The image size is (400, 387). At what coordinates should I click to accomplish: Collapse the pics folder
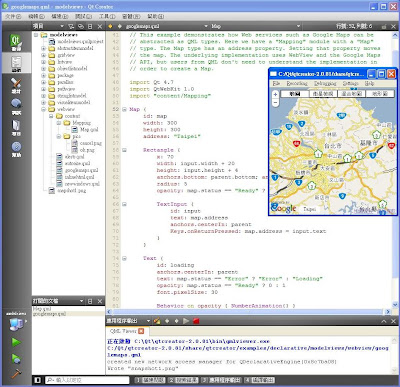[59, 136]
